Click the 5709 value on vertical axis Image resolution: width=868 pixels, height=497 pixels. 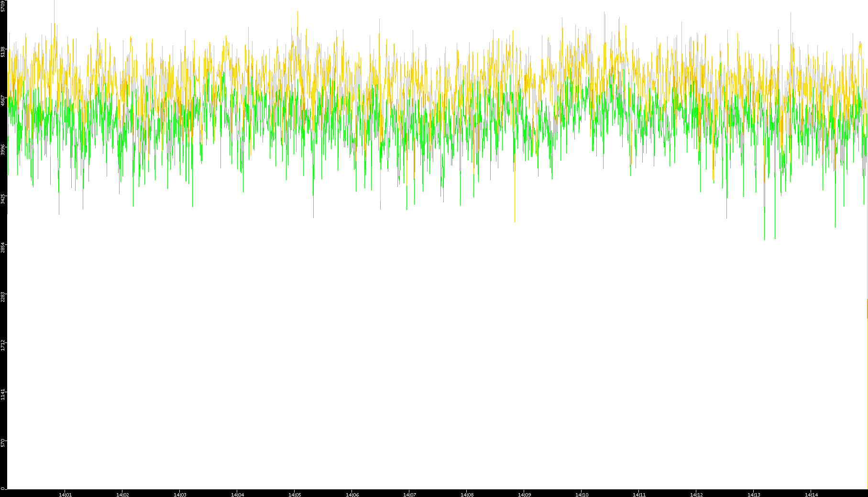pos(3,6)
